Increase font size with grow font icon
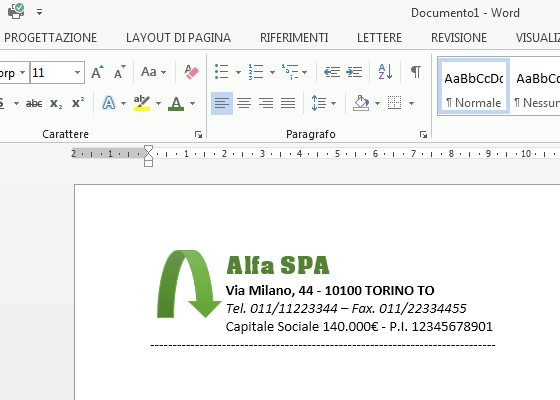Screen dimensions: 560x400 (x=97, y=72)
